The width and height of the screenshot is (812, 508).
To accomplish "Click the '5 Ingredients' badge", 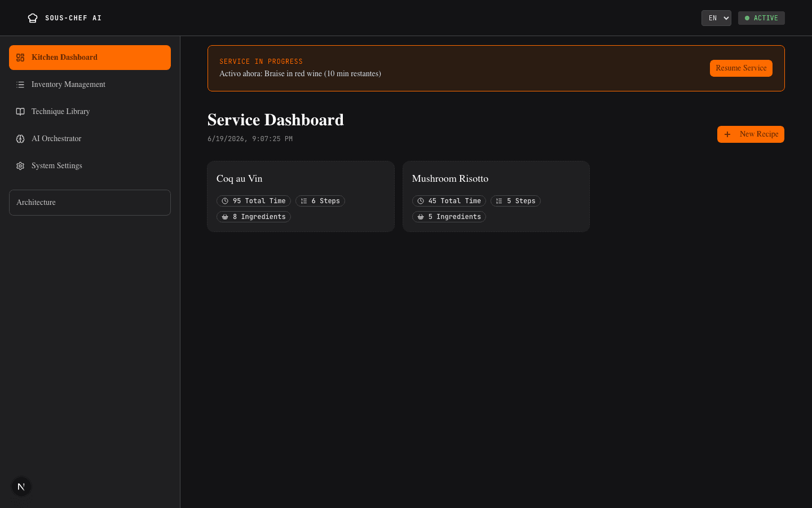I will pos(449,217).
